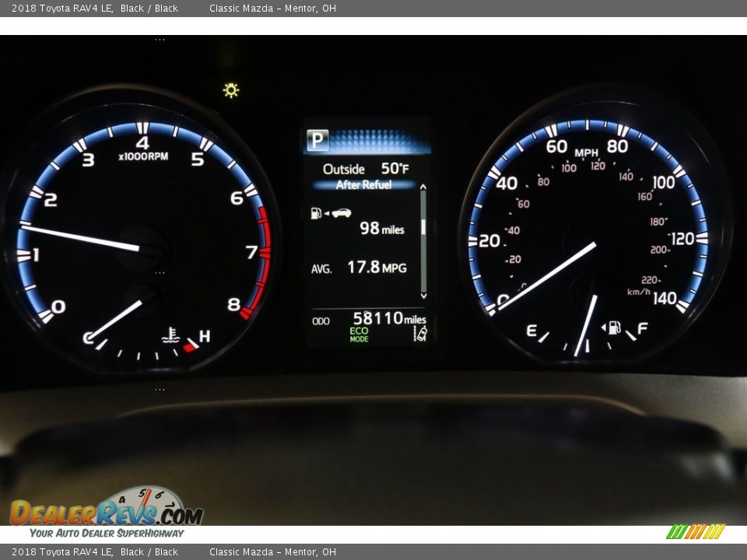Click the x1000RPM tachometer label
Viewport: 747px width, 560px height.
coord(142,157)
